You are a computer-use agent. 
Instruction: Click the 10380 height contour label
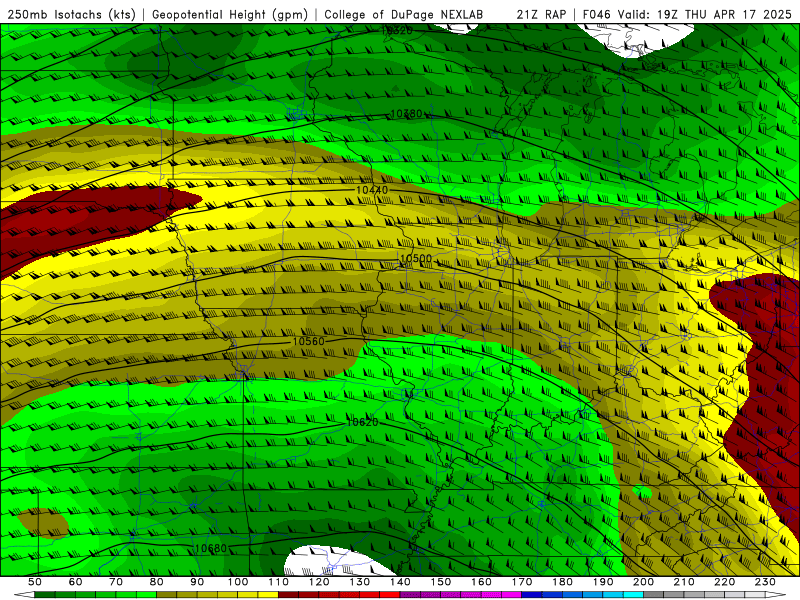click(x=406, y=113)
